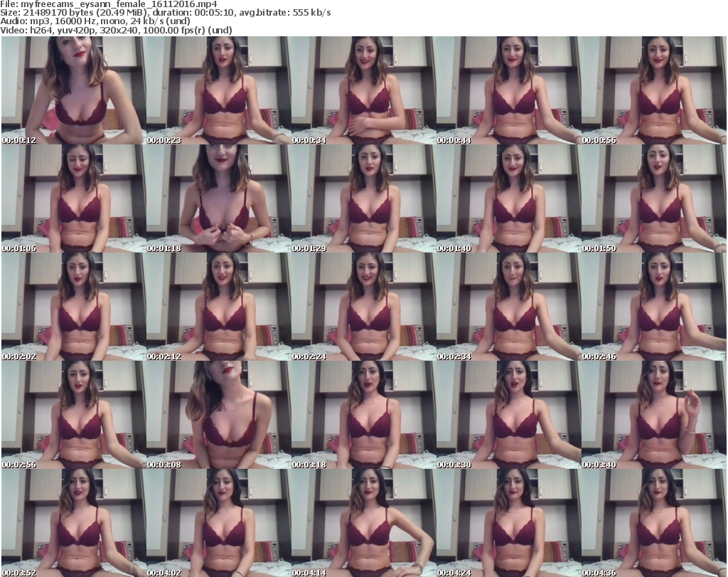728x577 pixels.
Task: Select the thumbnail at 00:01:40
Action: [508, 198]
